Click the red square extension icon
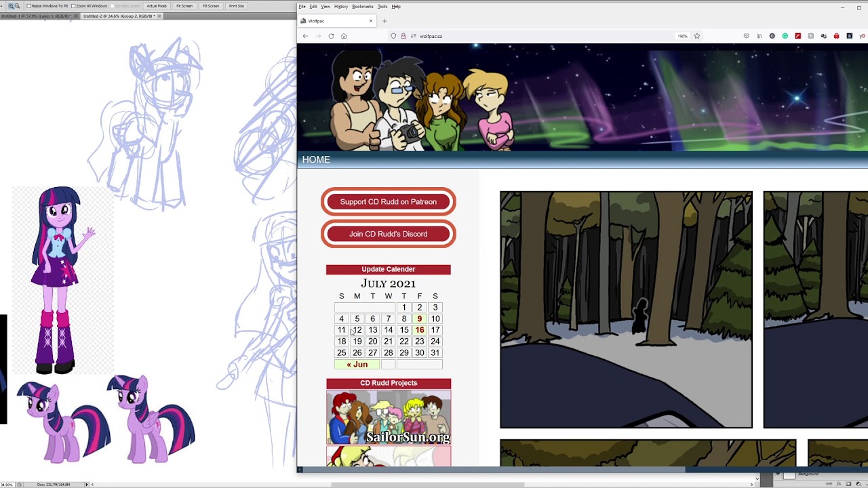 pyautogui.click(x=798, y=36)
